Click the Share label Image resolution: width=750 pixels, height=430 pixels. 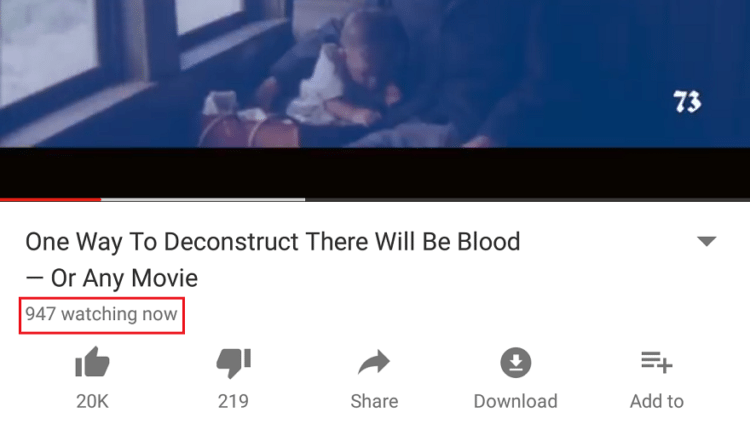click(374, 401)
